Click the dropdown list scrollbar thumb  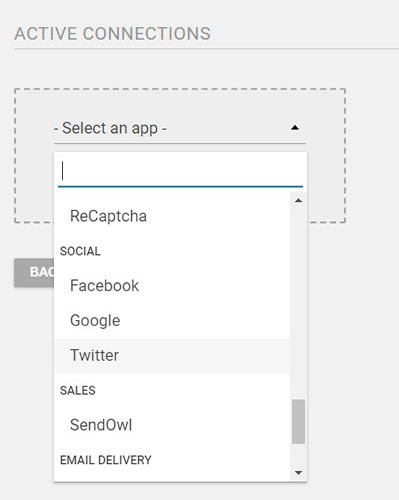click(298, 422)
